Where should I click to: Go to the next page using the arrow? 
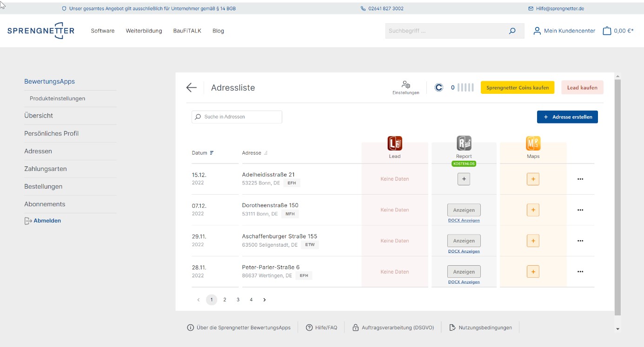(x=265, y=300)
